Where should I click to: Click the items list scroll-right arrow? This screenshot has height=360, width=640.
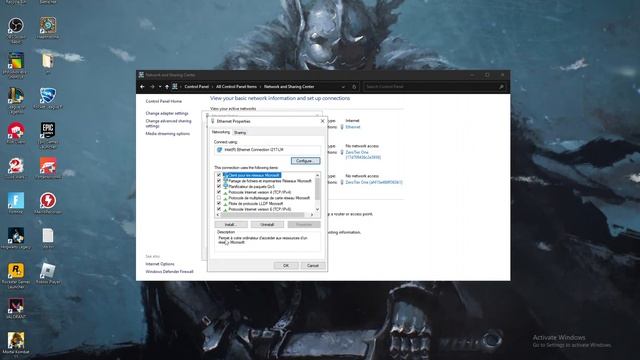pyautogui.click(x=312, y=215)
